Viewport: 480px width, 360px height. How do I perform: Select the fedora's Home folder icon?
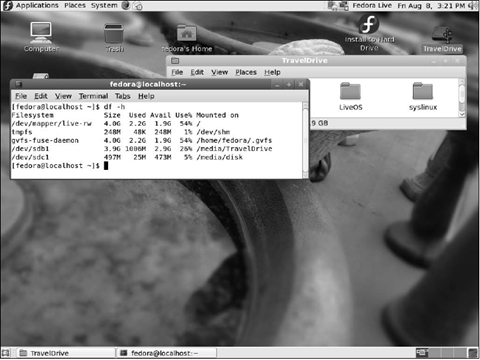pos(187,39)
